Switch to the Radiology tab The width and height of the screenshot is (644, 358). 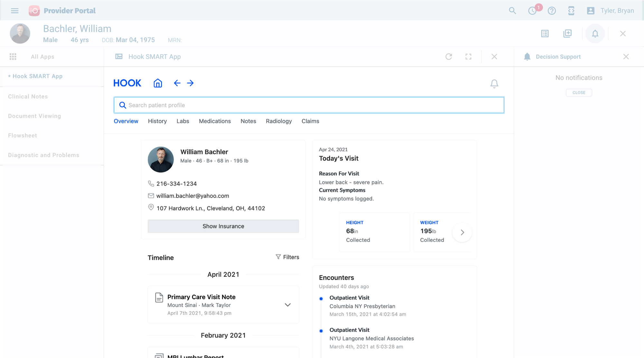279,121
